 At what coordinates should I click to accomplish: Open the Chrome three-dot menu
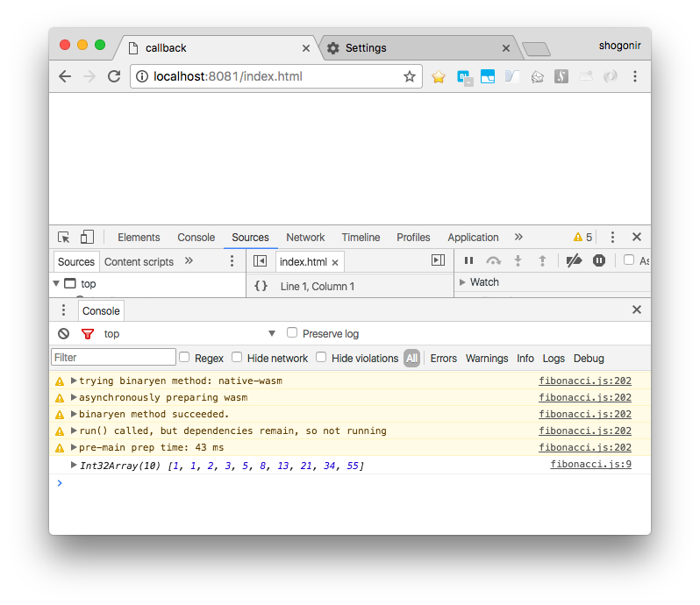[635, 77]
